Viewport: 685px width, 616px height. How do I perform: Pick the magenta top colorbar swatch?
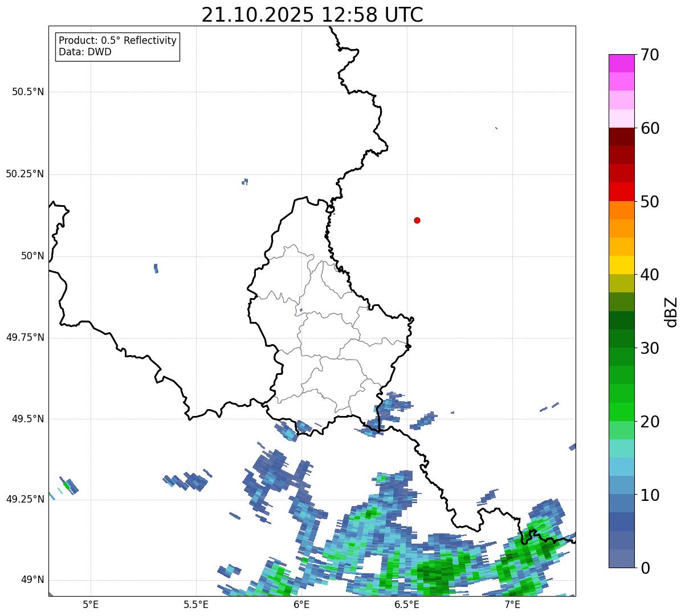(x=621, y=63)
